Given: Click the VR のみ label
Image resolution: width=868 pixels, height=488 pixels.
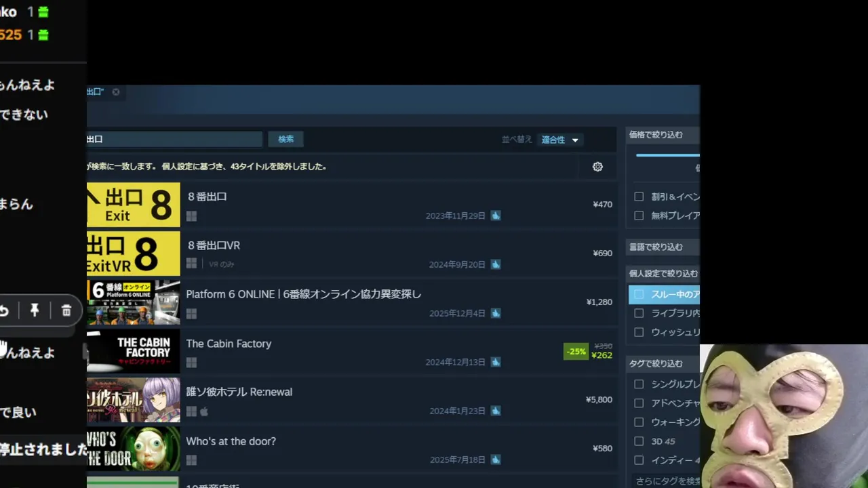Looking at the screenshot, I should pos(222,264).
